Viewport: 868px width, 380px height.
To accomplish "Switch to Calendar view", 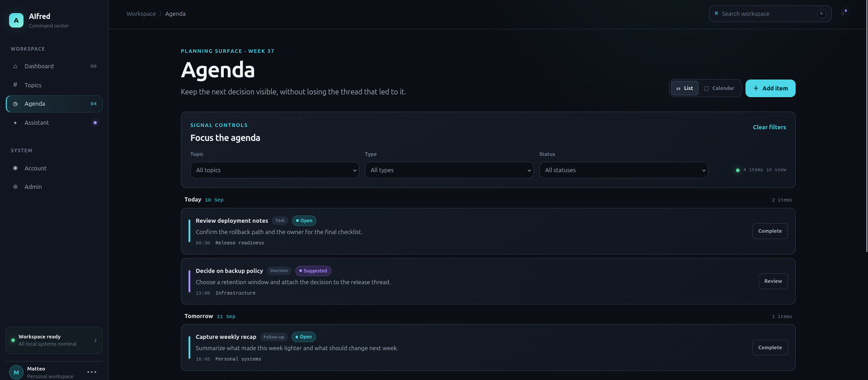I will [x=719, y=88].
